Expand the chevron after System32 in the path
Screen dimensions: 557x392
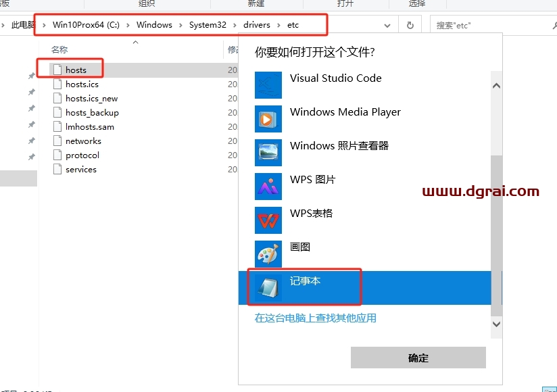pyautogui.click(x=233, y=24)
